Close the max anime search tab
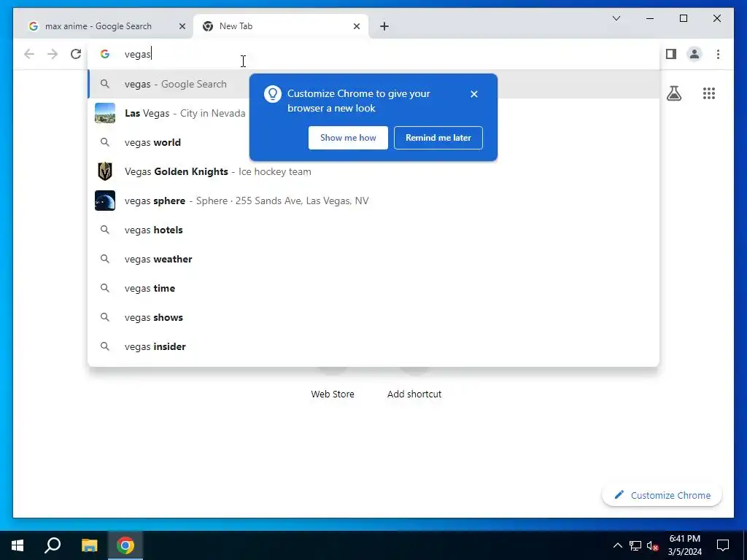 182,26
